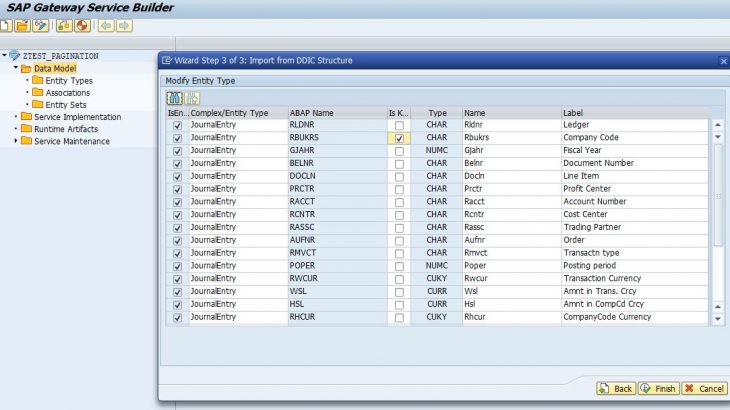This screenshot has height=410, width=730.
Task: Expand the Service Maintenance node
Action: tap(15, 141)
